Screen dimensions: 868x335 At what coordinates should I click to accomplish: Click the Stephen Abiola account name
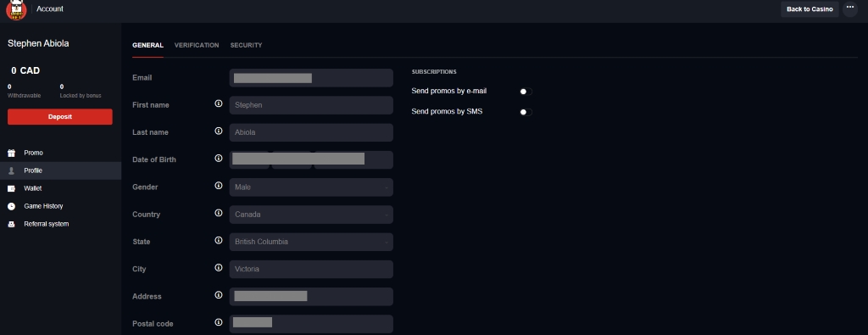coord(38,43)
